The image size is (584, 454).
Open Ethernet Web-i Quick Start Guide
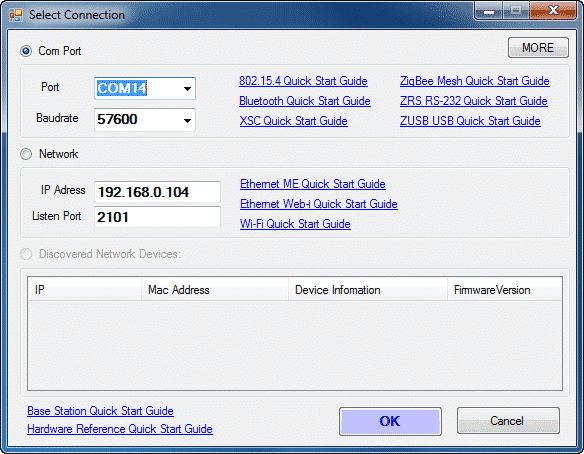point(318,204)
